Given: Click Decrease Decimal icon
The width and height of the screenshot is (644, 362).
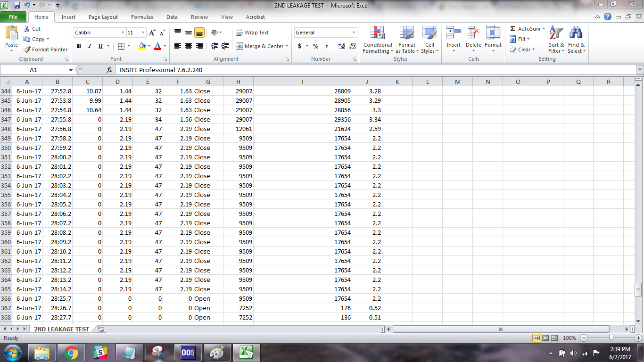Looking at the screenshot, I should (352, 46).
